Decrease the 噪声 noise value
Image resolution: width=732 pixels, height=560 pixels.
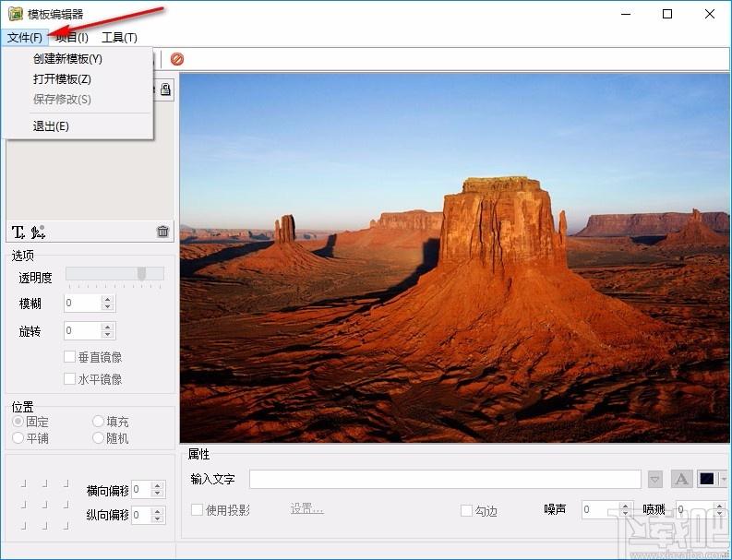[x=626, y=514]
